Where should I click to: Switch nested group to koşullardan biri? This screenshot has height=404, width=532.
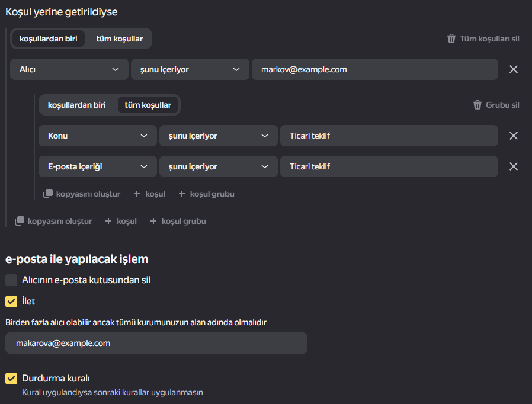76,105
